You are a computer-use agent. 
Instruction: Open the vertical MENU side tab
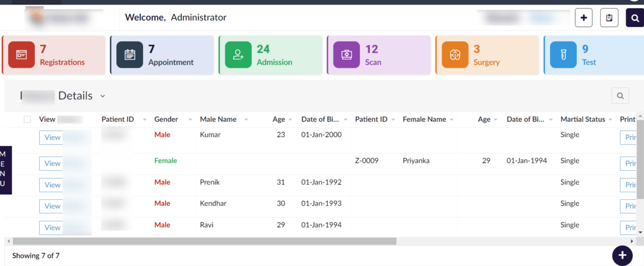click(6, 170)
